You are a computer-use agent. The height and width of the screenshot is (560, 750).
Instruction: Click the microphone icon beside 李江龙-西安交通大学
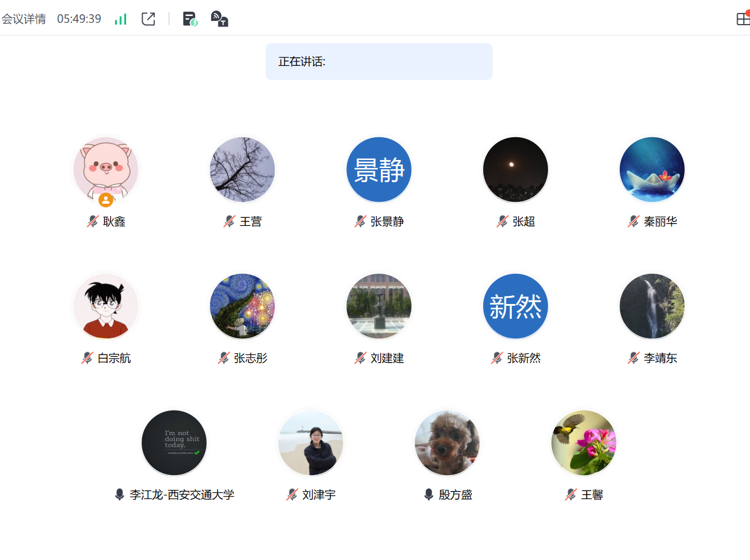(x=120, y=495)
